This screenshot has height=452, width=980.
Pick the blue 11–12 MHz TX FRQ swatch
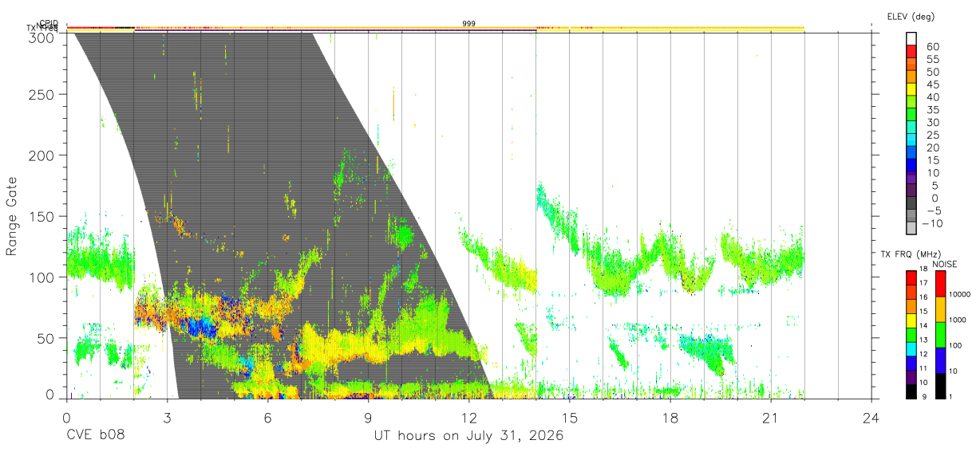[911, 363]
